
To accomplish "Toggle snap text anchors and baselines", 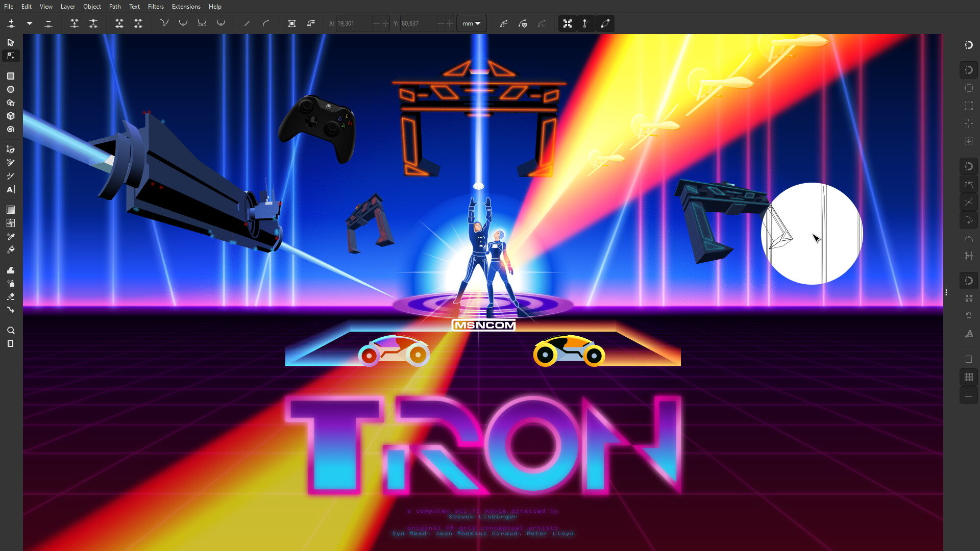I will click(x=968, y=334).
